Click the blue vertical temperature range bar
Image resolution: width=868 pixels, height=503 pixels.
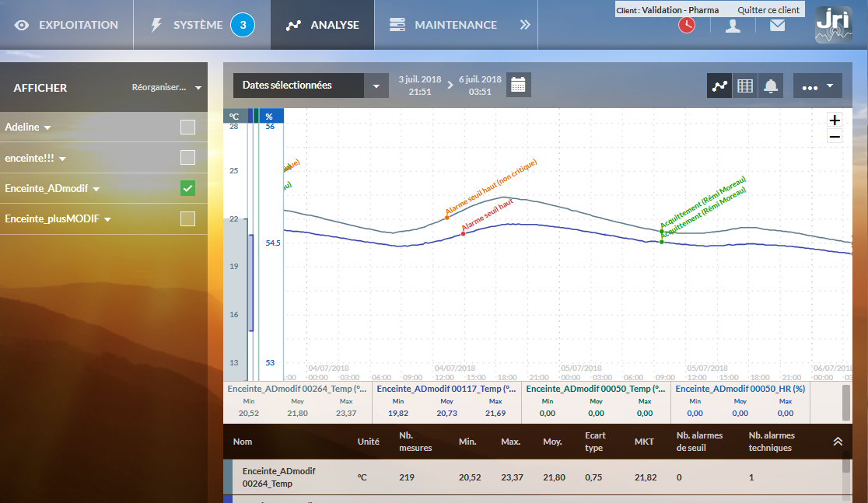[x=250, y=283]
